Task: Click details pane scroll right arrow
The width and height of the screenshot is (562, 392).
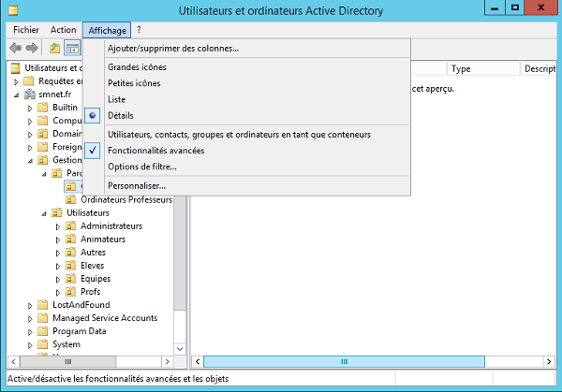Action: tap(549, 361)
